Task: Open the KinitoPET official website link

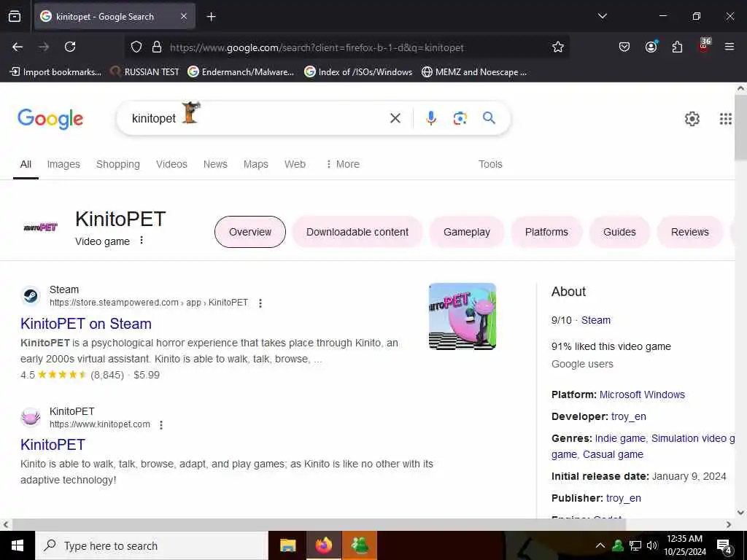Action: pos(53,445)
